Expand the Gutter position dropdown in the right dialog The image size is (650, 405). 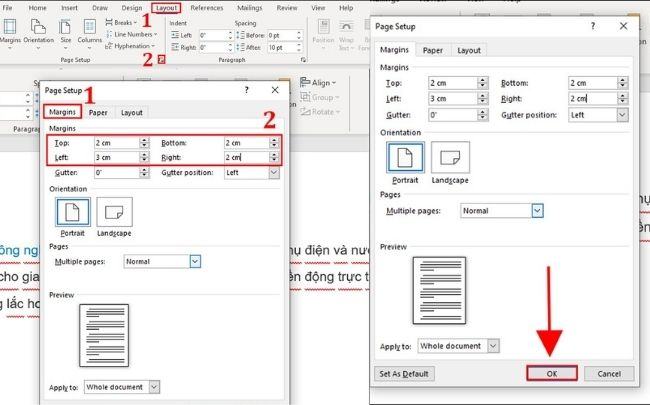pos(622,115)
